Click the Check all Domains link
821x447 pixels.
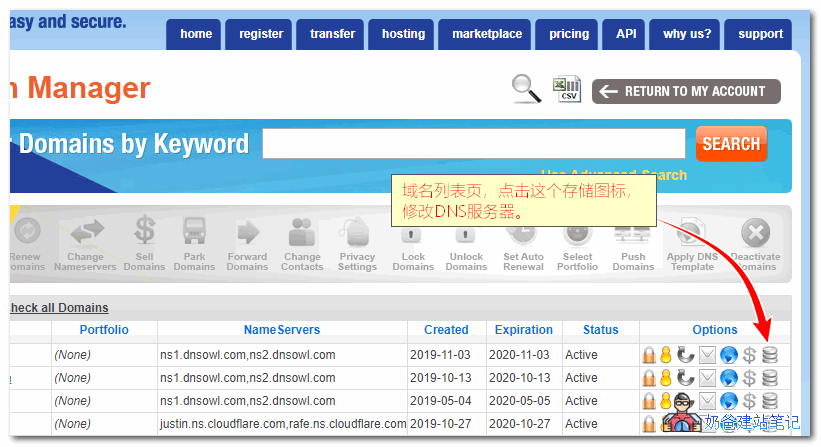tap(58, 308)
